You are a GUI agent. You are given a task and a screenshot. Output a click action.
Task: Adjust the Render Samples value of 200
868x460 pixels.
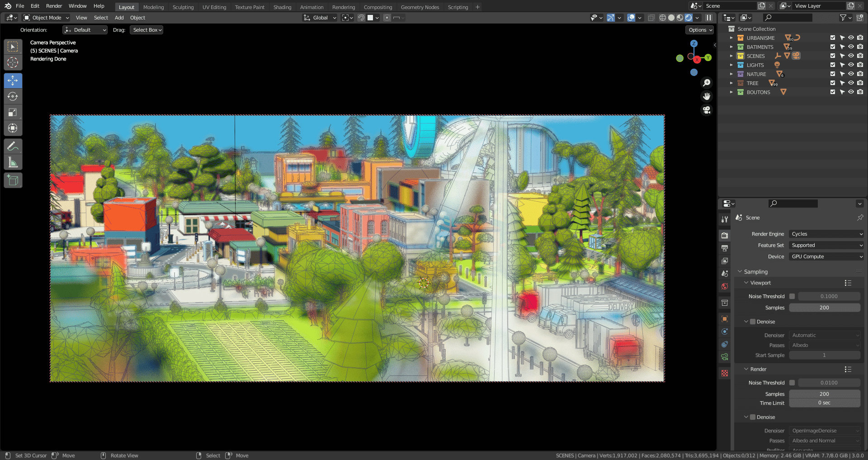click(x=825, y=394)
